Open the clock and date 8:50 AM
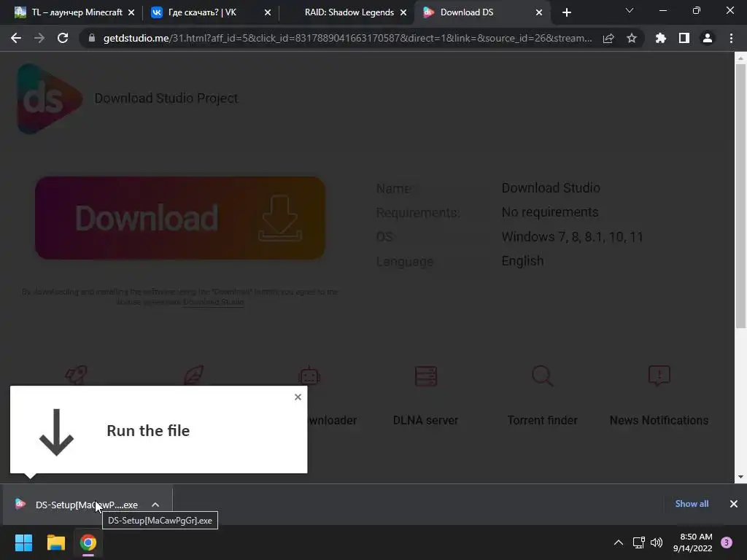Image resolution: width=747 pixels, height=560 pixels. coord(693,542)
